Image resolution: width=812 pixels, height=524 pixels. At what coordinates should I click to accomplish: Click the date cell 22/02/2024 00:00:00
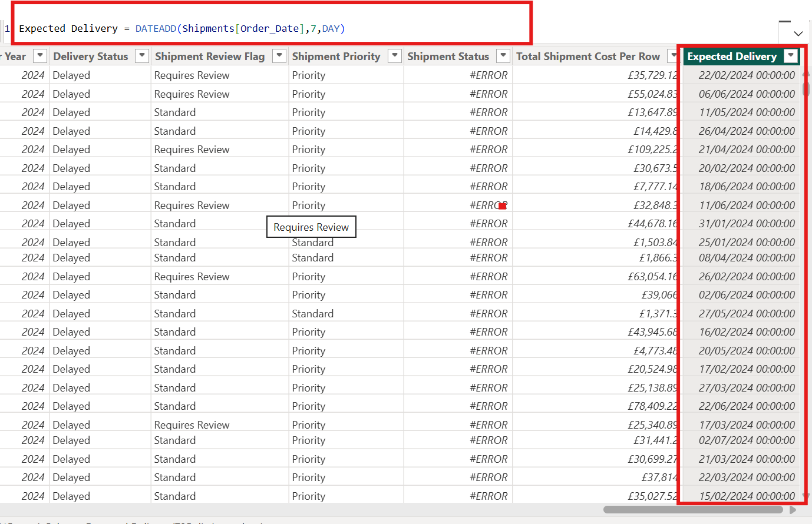pos(747,75)
